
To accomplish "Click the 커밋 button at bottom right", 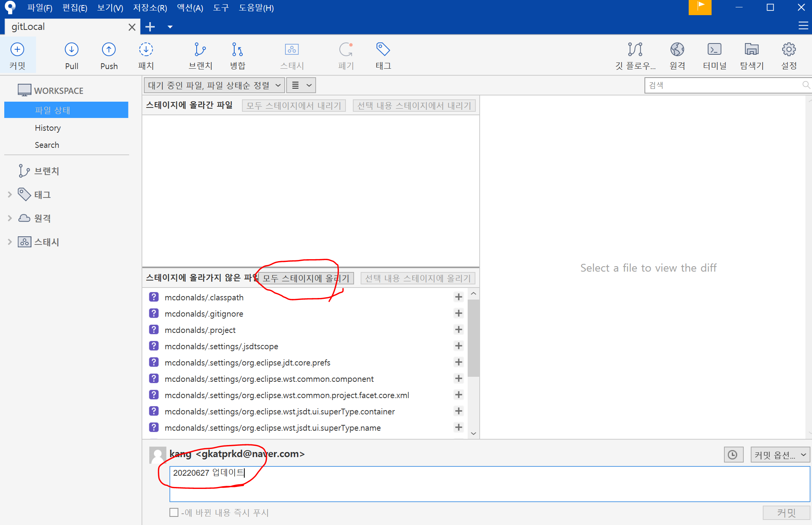I will [786, 513].
